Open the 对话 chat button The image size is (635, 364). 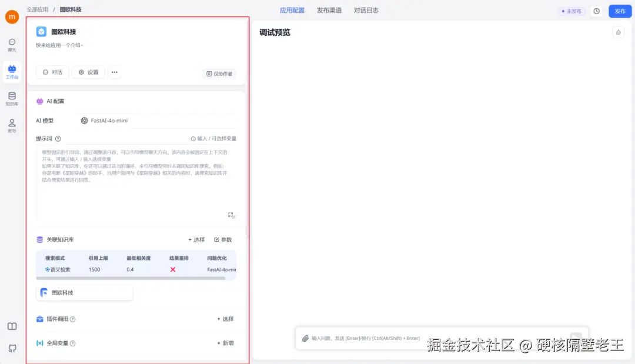tap(52, 72)
